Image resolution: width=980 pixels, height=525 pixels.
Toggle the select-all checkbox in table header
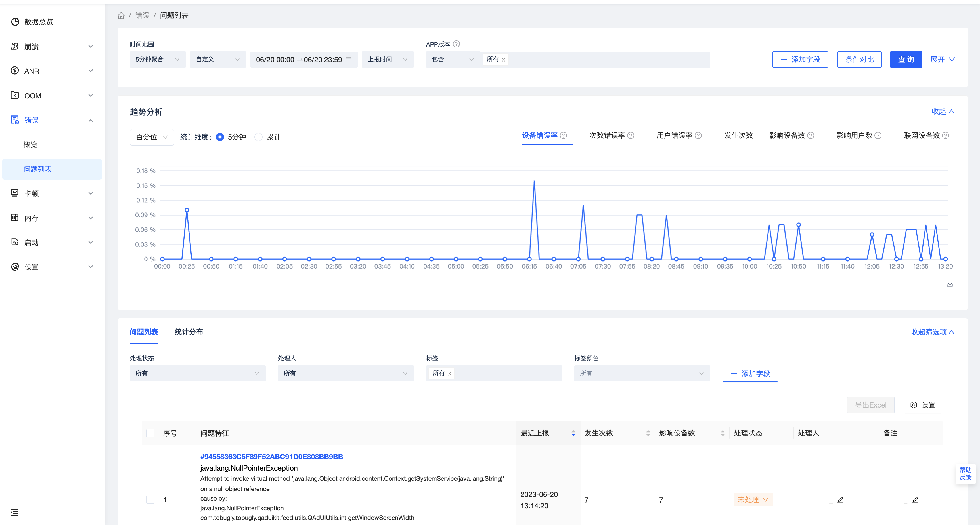151,433
